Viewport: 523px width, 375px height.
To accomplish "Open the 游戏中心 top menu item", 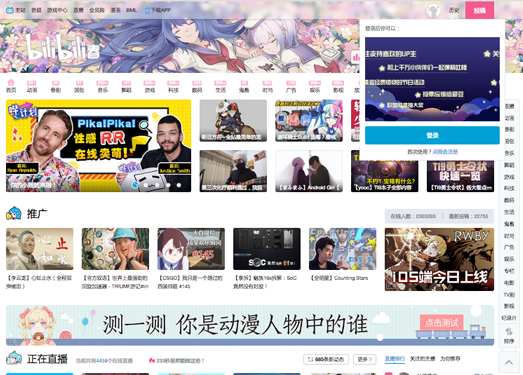I will (57, 10).
